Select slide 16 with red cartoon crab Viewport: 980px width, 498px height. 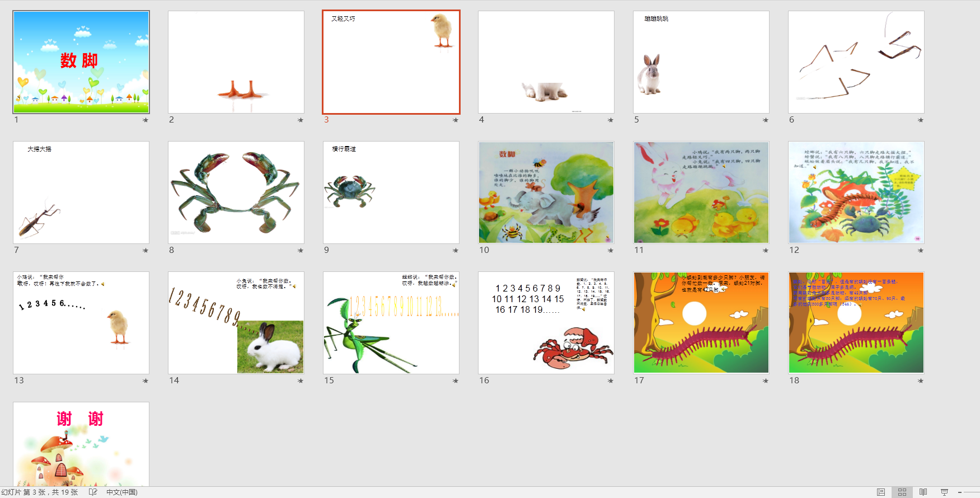click(546, 323)
